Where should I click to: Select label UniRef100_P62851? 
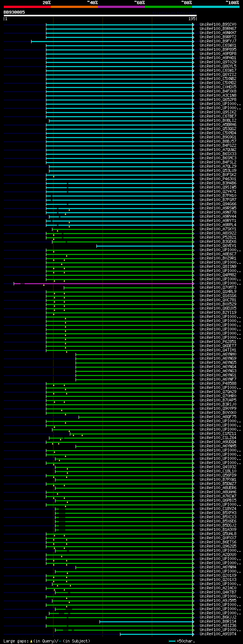pyautogui.click(x=218, y=342)
